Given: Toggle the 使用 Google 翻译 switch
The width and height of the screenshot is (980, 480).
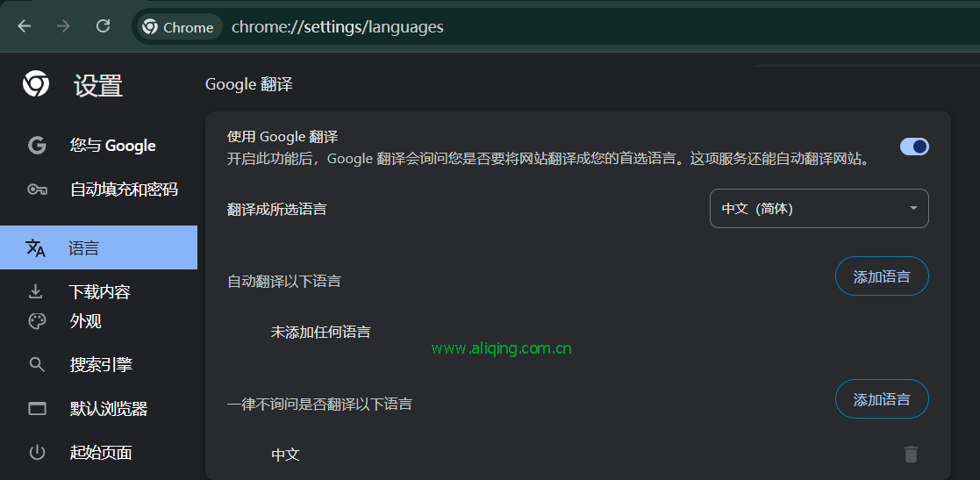Looking at the screenshot, I should coord(914,147).
